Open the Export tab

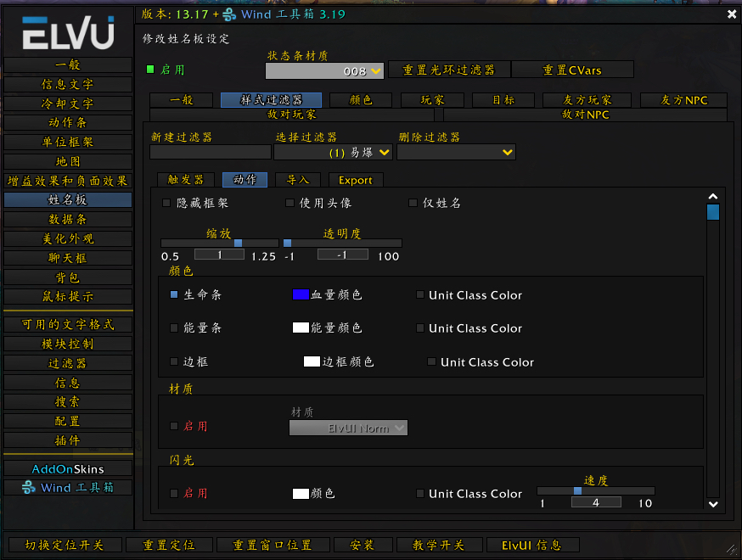(x=355, y=180)
